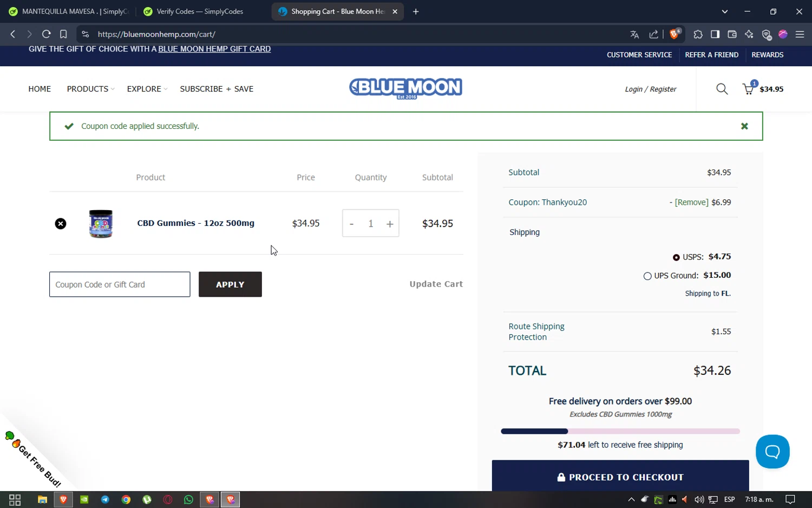Open the BLUE MOON HEMP GIFT CARD link
This screenshot has height=508, width=812.
point(214,49)
